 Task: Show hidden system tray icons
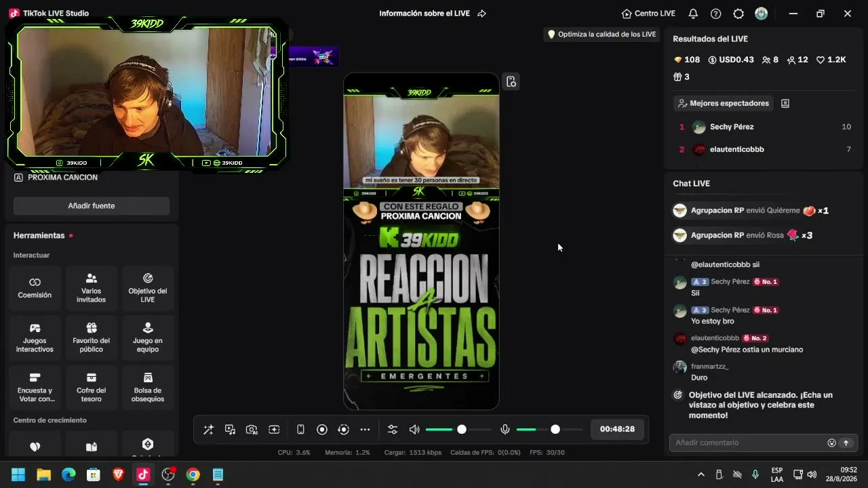701,475
